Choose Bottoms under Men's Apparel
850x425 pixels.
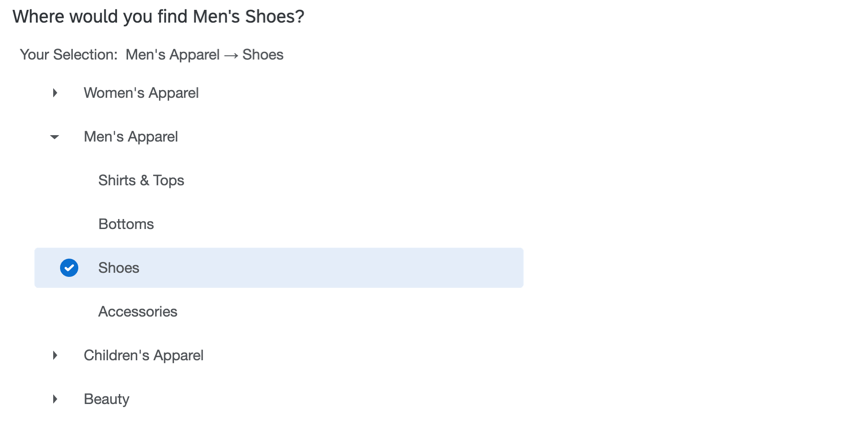pos(126,224)
